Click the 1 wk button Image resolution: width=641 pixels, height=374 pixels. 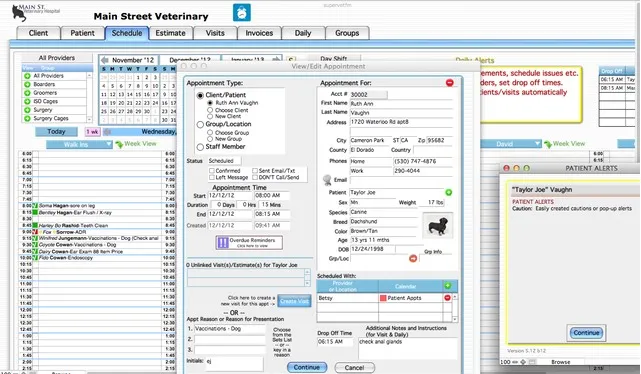coord(93,132)
